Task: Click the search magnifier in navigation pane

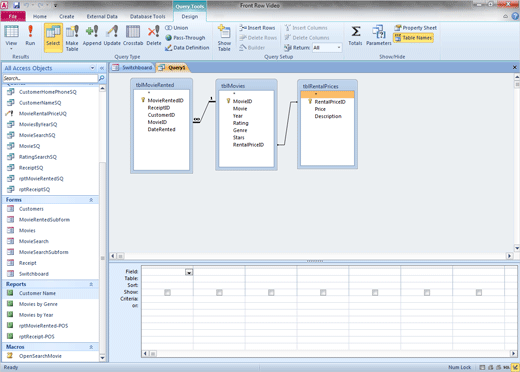Action: (x=102, y=78)
